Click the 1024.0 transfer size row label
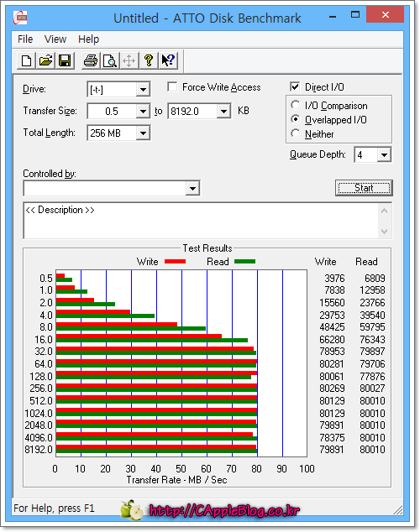 pyautogui.click(x=39, y=413)
